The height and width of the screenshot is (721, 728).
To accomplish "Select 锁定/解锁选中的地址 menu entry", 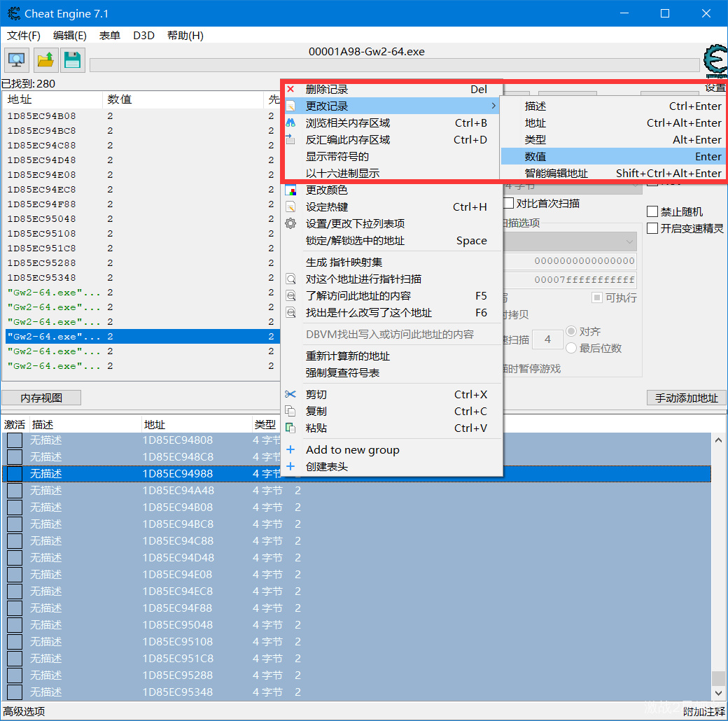I will tap(392, 241).
